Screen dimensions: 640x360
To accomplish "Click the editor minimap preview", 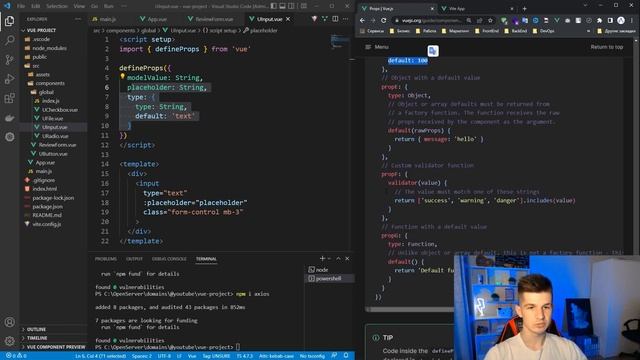I will (x=340, y=41).
